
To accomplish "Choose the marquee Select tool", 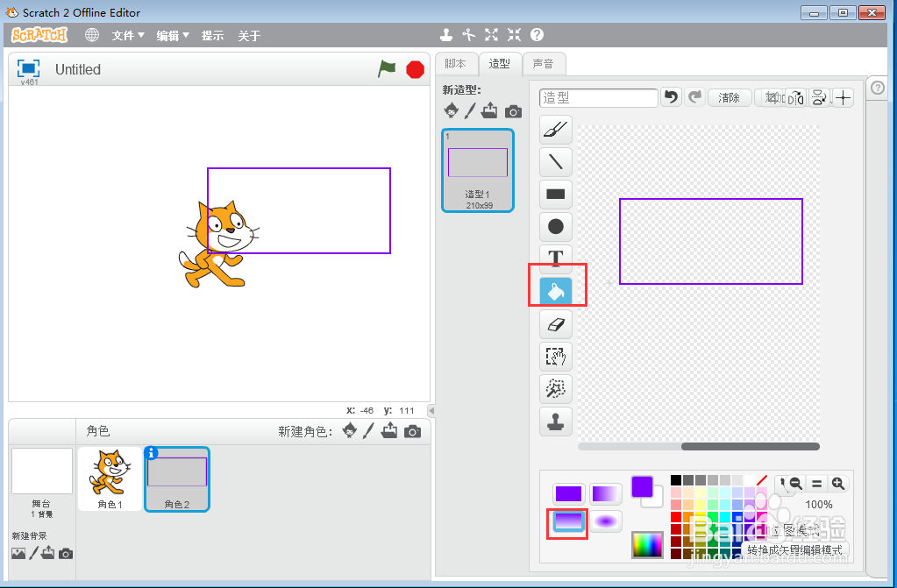I will 556,357.
